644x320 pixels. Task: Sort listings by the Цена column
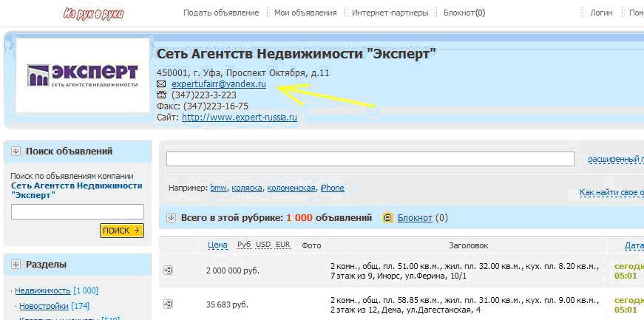click(x=217, y=245)
